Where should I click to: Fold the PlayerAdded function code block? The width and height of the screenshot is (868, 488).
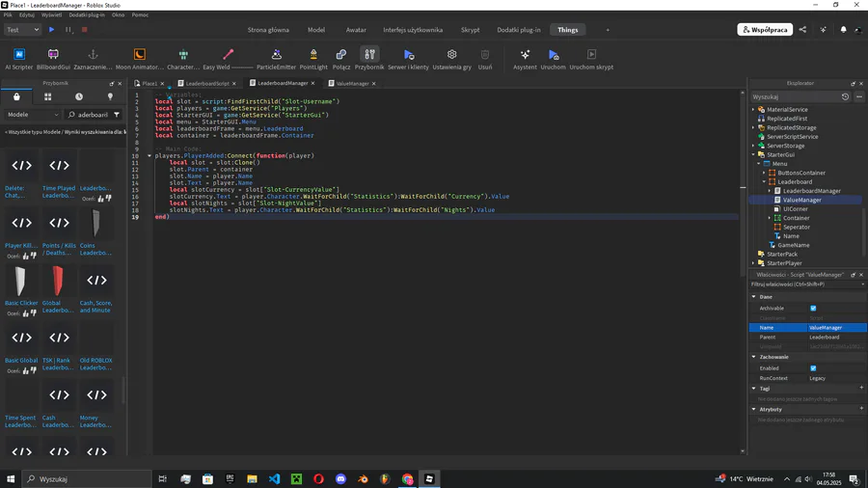(149, 156)
